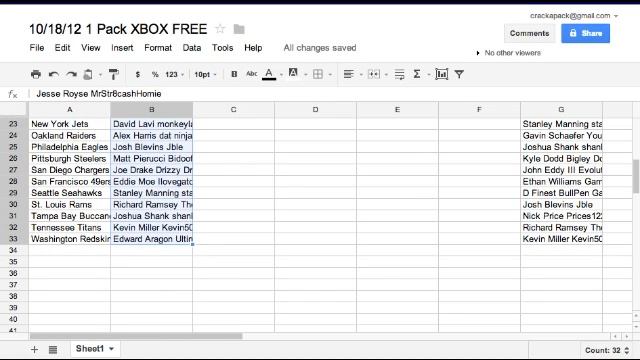This screenshot has width=640, height=360.
Task: Click cell Seattle Seahawks
Action: coord(69,193)
